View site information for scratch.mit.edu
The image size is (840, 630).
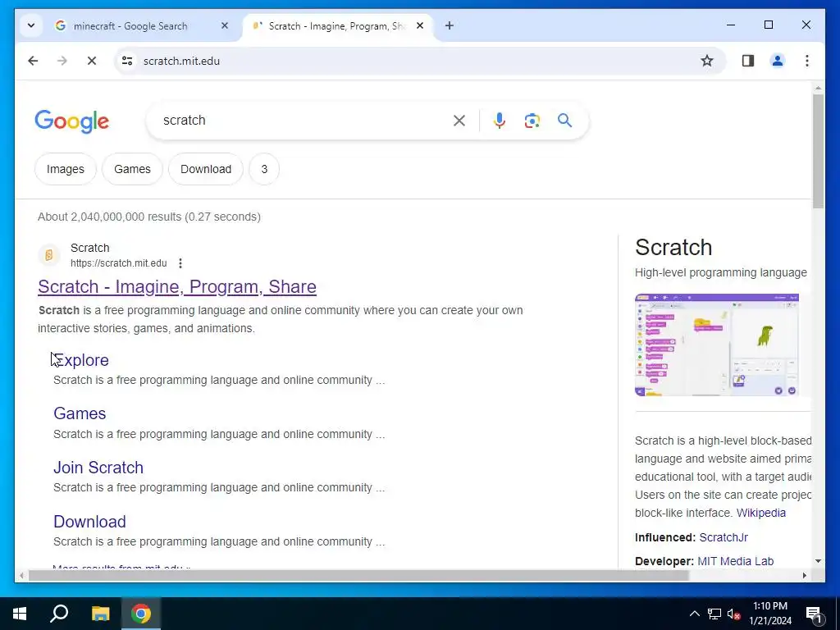[x=127, y=61]
